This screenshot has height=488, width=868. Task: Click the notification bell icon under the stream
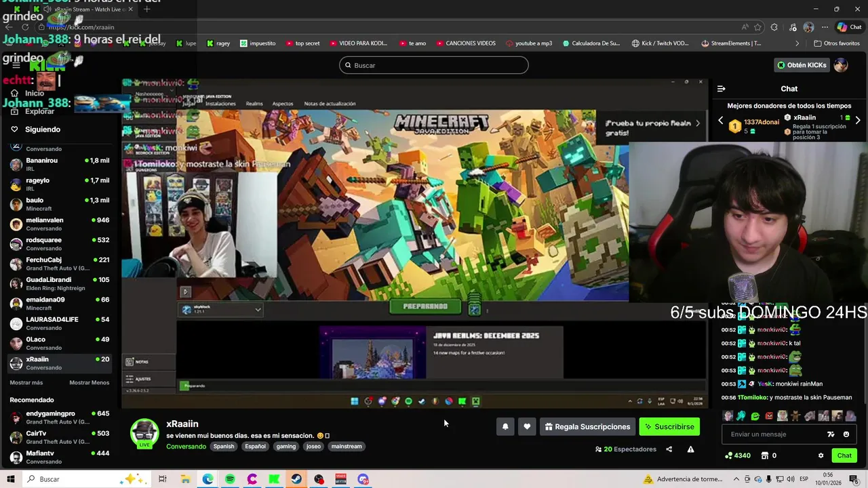[x=505, y=426]
